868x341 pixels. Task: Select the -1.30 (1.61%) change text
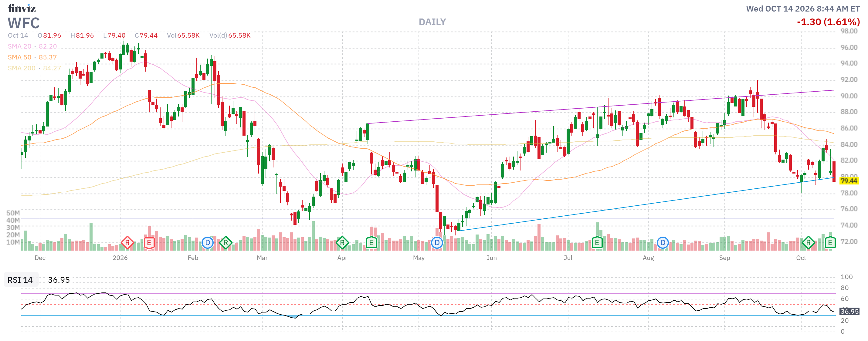tap(828, 22)
